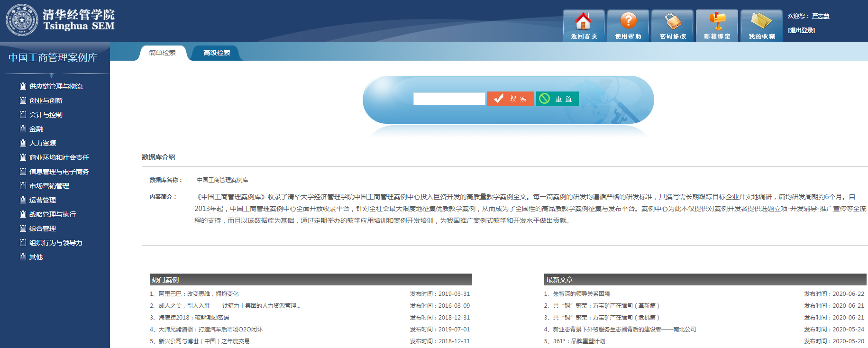
Task: Open 商业环境和社会责任 category
Action: coord(59,157)
